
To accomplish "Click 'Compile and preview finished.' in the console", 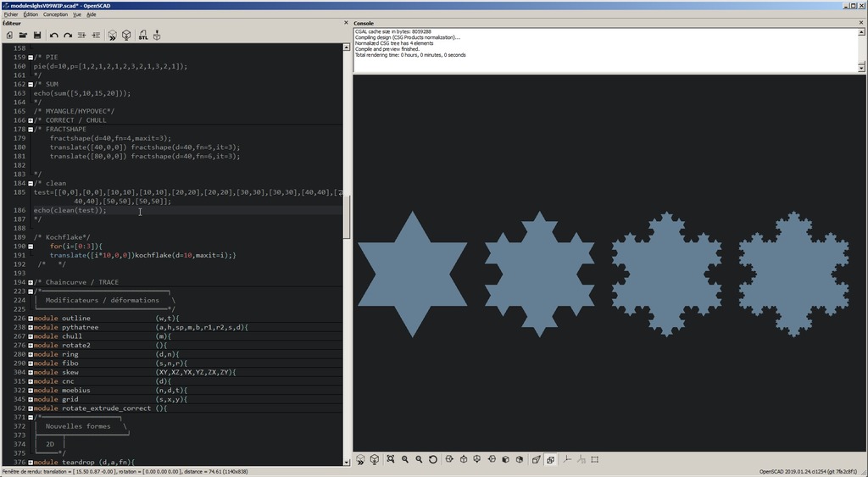I will pos(387,49).
